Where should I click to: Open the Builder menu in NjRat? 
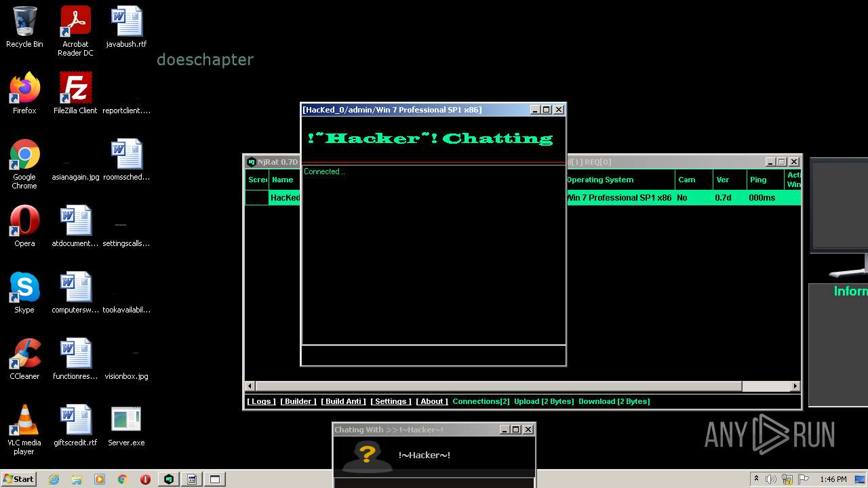point(298,401)
